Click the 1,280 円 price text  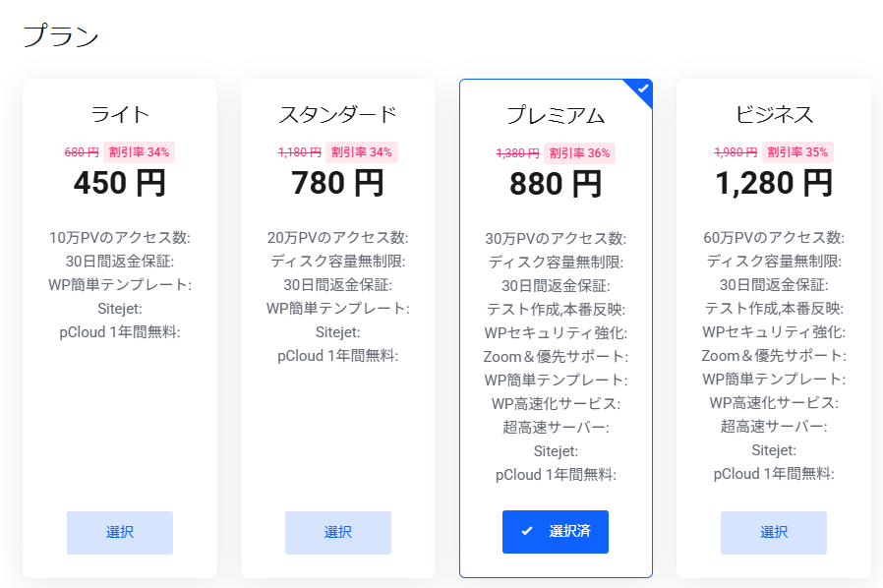[x=774, y=183]
